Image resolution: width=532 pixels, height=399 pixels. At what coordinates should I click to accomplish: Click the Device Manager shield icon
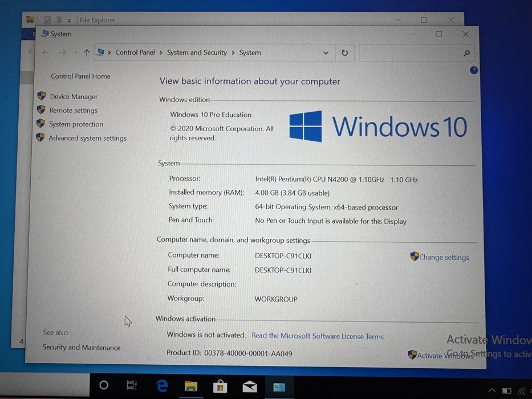click(42, 96)
